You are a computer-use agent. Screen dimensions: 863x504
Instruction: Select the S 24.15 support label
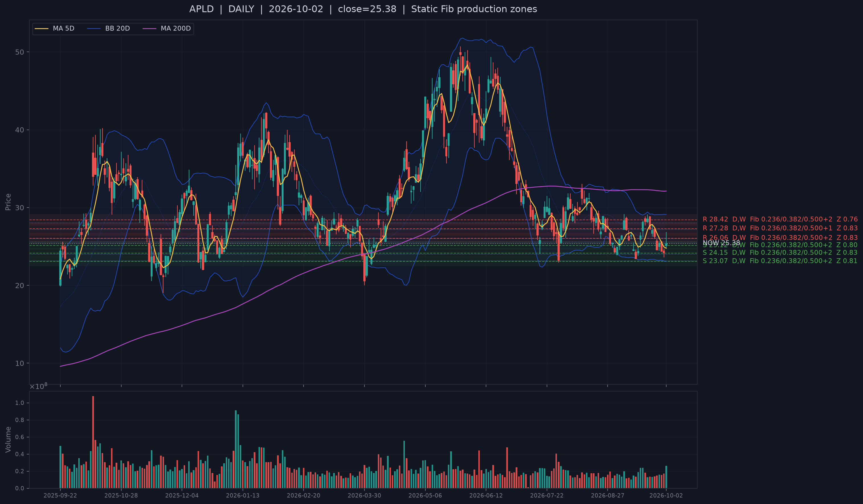click(x=780, y=253)
